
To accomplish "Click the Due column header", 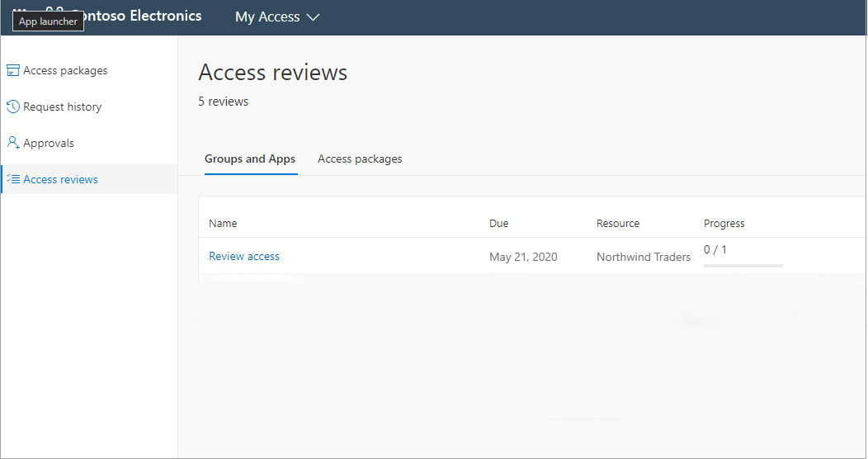I will [499, 223].
